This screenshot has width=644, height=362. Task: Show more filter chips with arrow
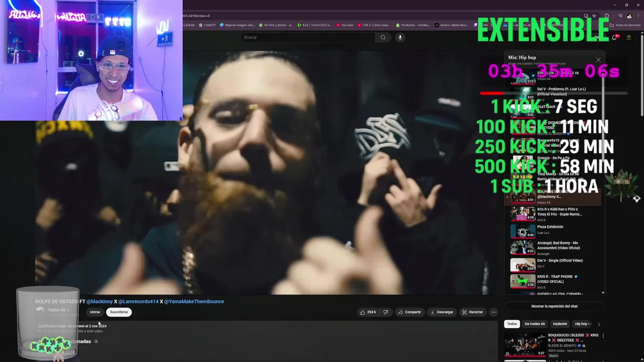[599, 324]
